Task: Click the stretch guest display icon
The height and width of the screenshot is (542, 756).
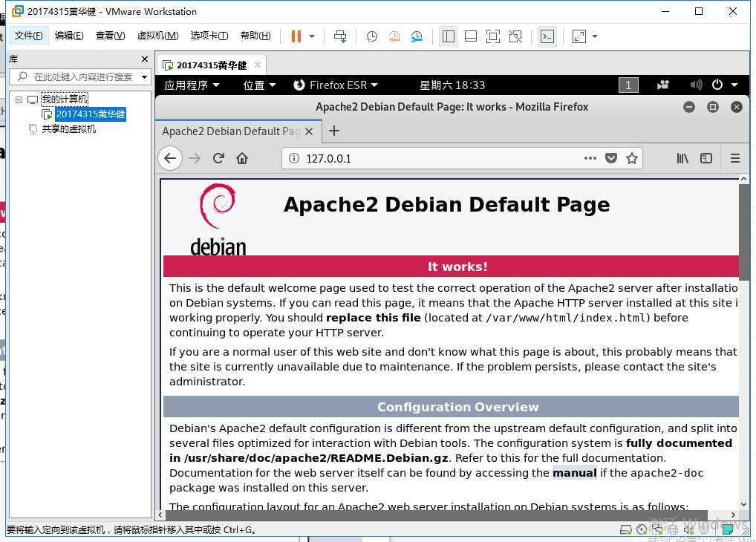Action: click(579, 36)
